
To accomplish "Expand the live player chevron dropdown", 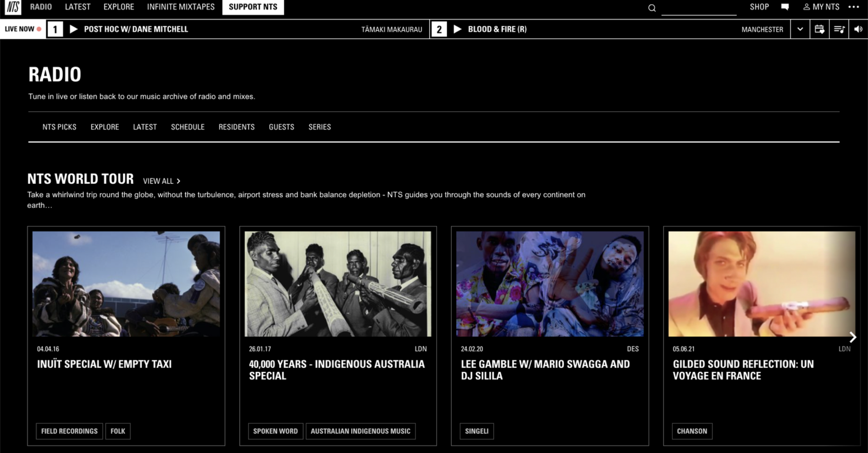I will pos(800,29).
